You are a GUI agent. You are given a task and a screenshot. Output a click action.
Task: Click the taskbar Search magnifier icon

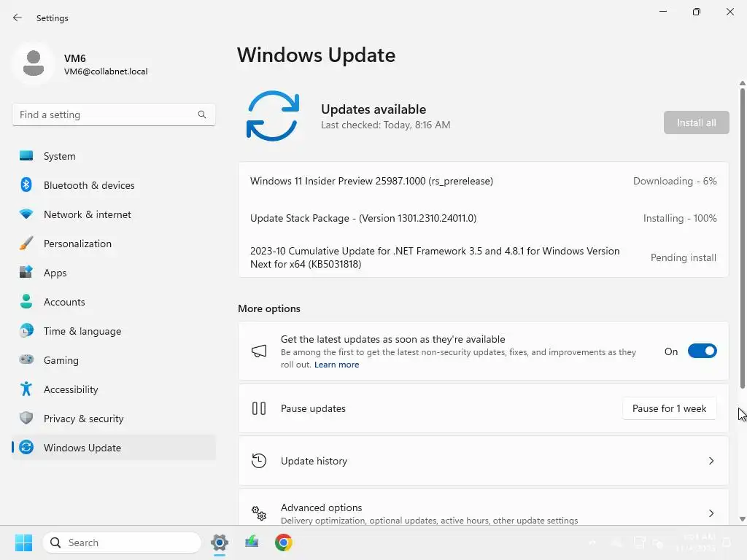pyautogui.click(x=55, y=542)
